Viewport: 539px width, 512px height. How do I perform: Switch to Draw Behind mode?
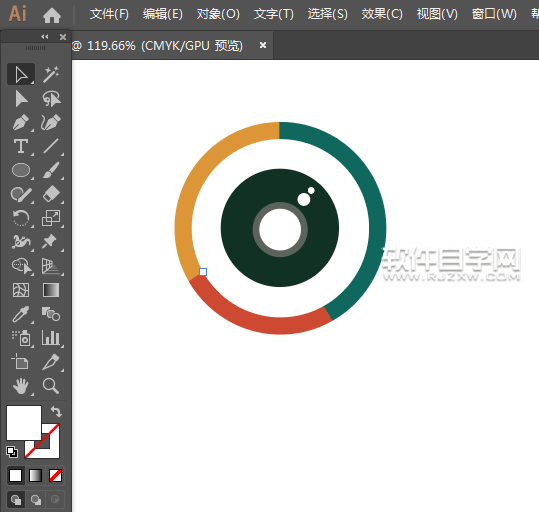pyautogui.click(x=36, y=499)
